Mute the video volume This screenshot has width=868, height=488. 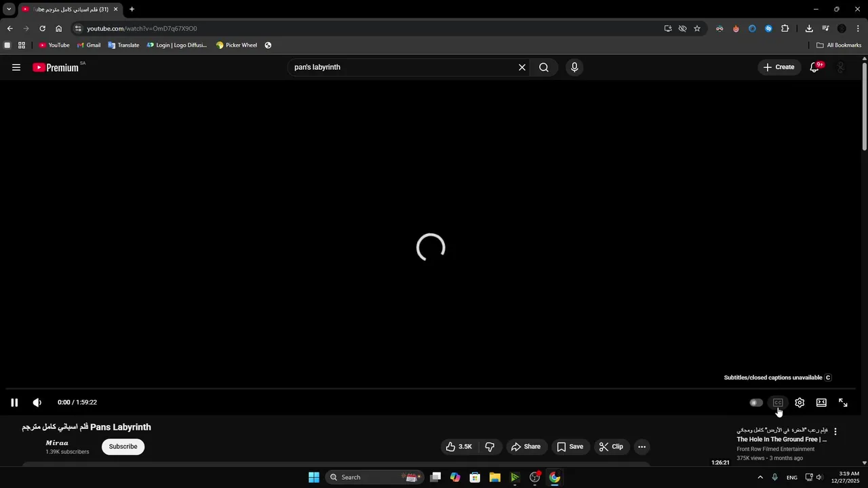[x=37, y=403]
